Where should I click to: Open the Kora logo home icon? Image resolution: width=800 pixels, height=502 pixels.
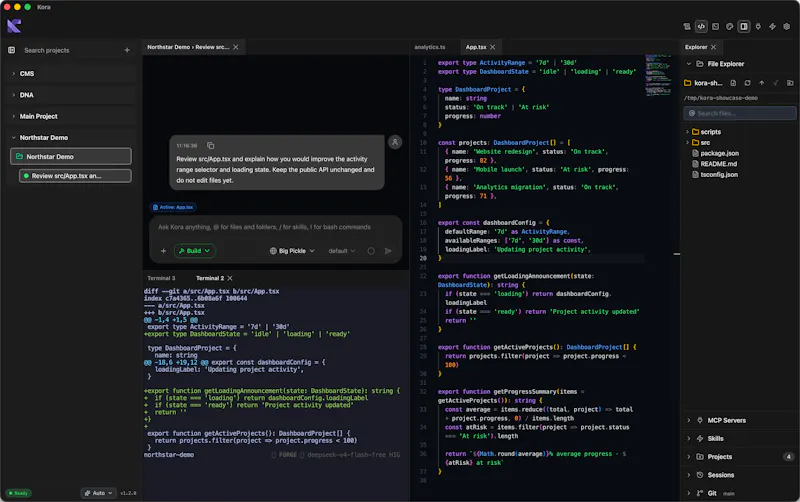coord(14,26)
